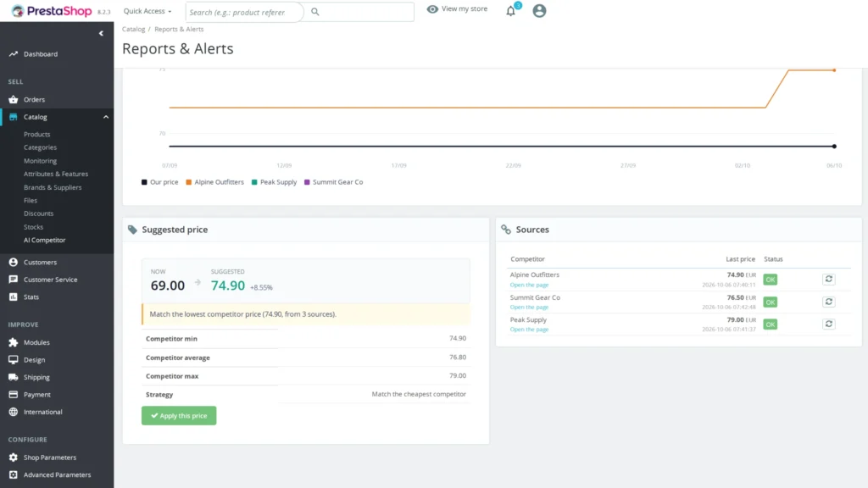Click the Summit Gear Co OK status badge
The image size is (868, 488).
[x=770, y=302]
